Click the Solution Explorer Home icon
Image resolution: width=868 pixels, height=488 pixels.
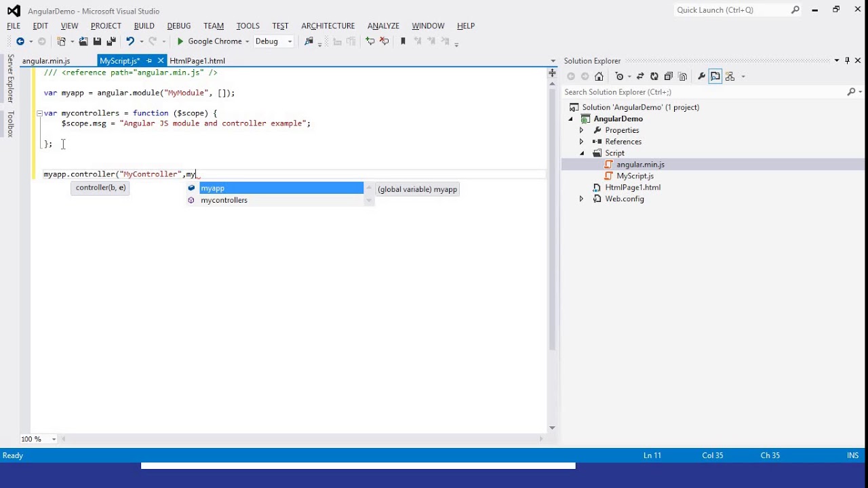coord(599,77)
